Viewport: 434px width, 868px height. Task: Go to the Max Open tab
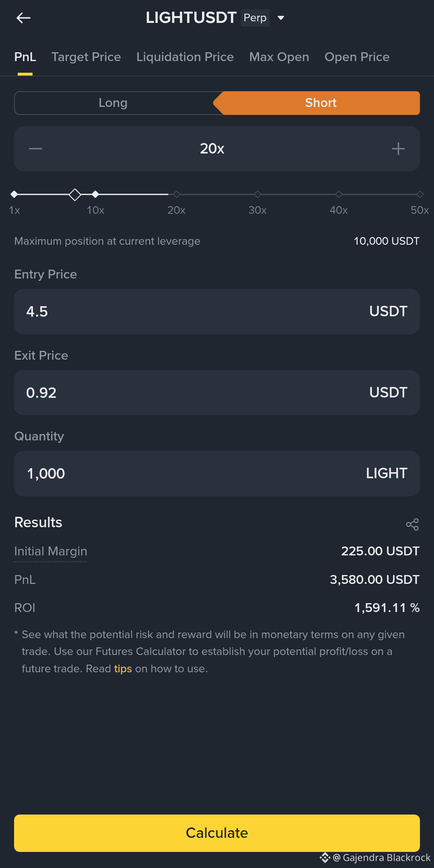click(x=279, y=57)
